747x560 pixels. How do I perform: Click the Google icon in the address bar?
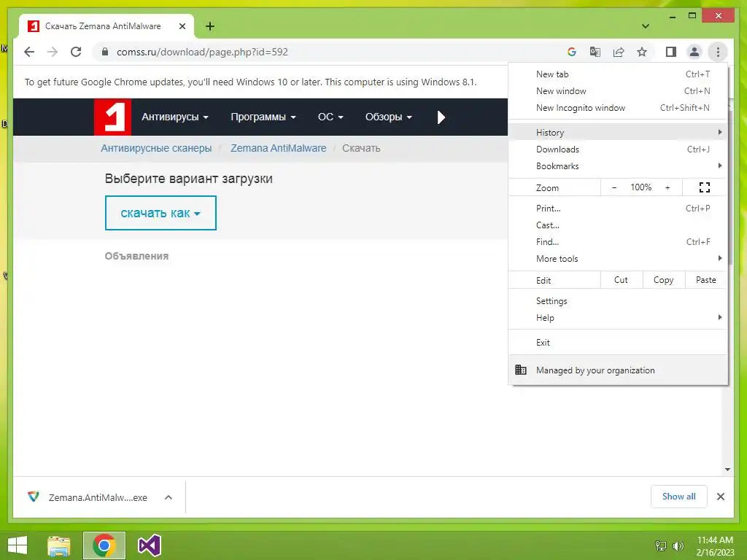click(x=572, y=52)
